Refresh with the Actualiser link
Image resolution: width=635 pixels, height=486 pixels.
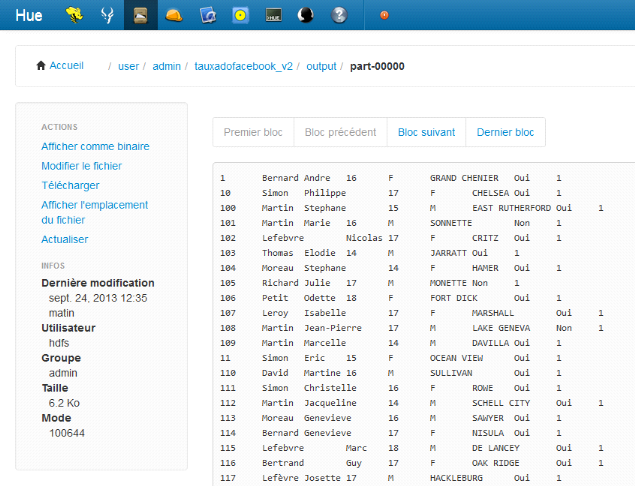tap(64, 239)
